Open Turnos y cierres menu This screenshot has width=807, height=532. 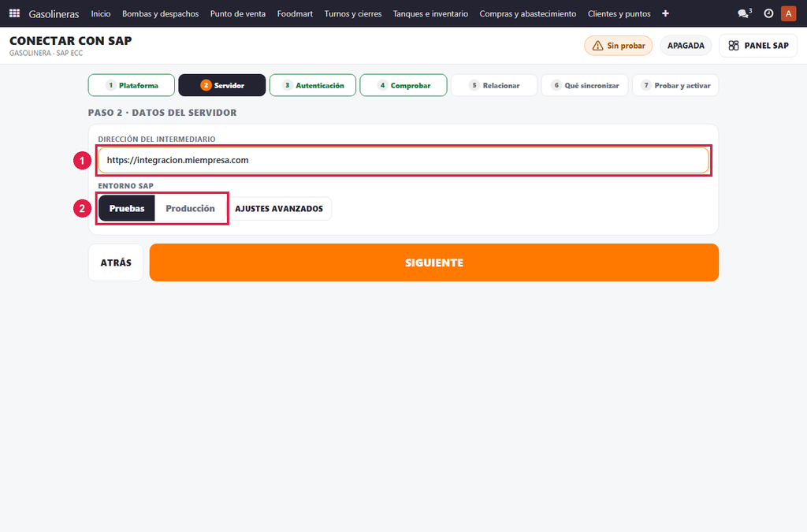pos(353,13)
